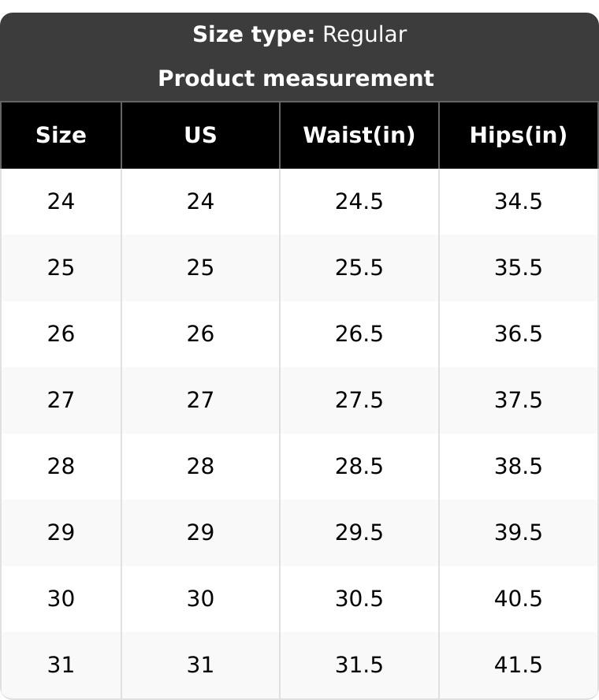Click the Size column header
Image resolution: width=599 pixels, height=700 pixels.
pos(61,136)
